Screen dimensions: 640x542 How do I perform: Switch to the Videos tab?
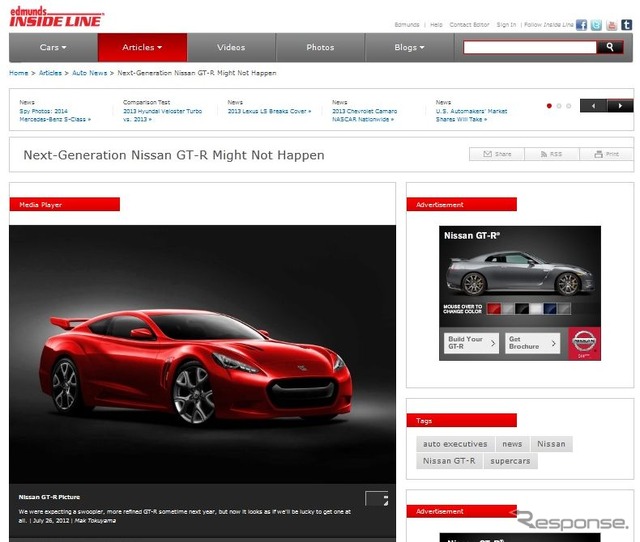231,47
